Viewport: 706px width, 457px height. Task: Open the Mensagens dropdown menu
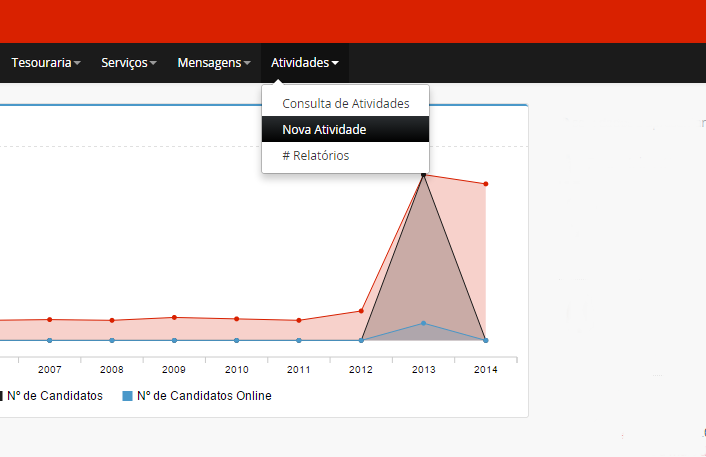(213, 63)
